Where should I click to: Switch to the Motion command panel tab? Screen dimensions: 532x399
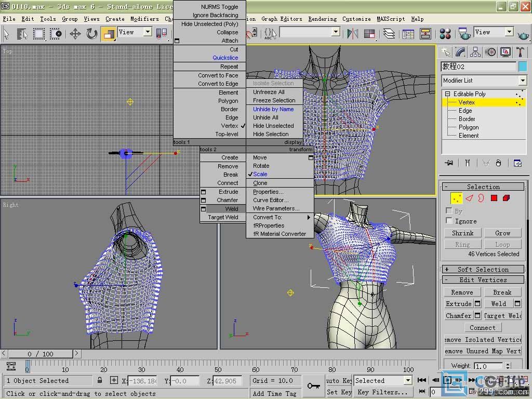pos(490,52)
